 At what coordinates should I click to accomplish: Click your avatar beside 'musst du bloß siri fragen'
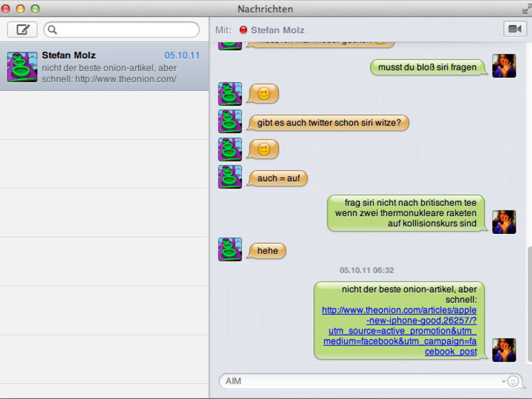[504, 66]
